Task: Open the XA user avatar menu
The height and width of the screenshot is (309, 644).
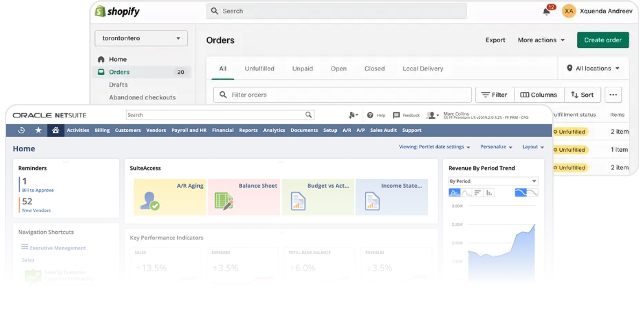Action: 569,11
